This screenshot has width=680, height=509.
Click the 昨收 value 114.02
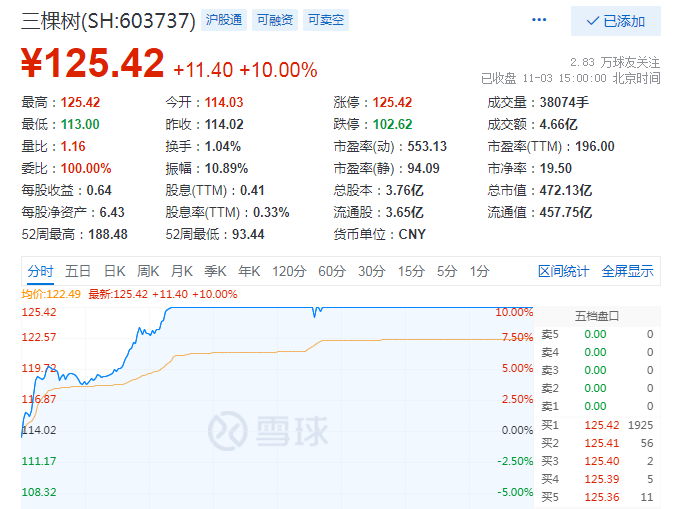click(x=224, y=124)
